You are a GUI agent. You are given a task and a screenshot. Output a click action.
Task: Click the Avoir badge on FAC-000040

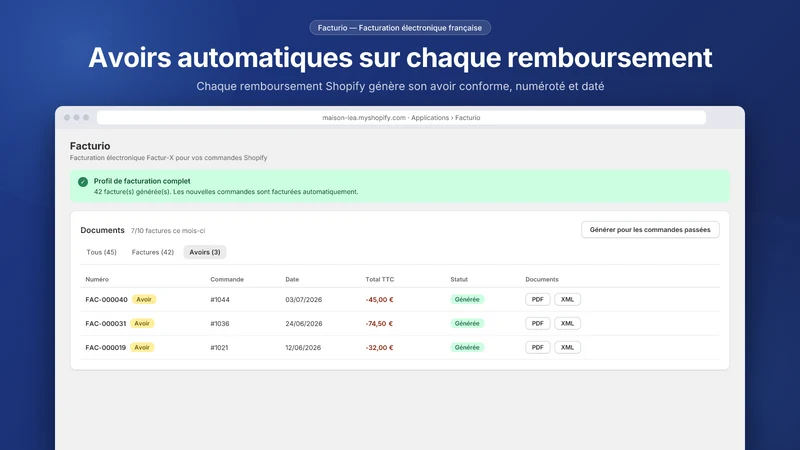click(x=144, y=299)
